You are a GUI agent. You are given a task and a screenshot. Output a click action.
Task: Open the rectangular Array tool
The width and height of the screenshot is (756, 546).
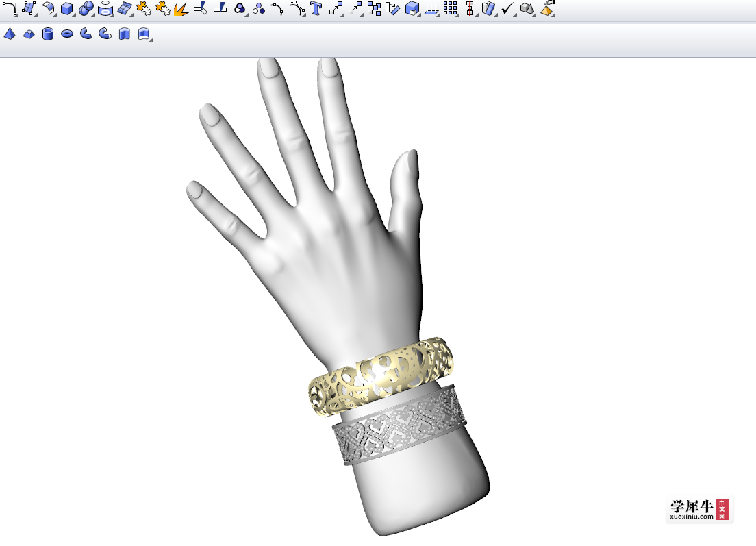(450, 8)
